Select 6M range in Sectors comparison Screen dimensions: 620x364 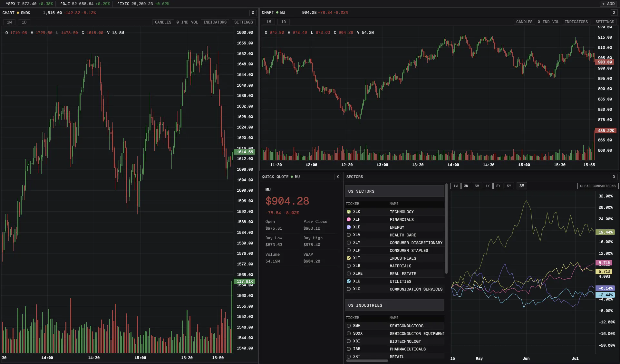477,186
